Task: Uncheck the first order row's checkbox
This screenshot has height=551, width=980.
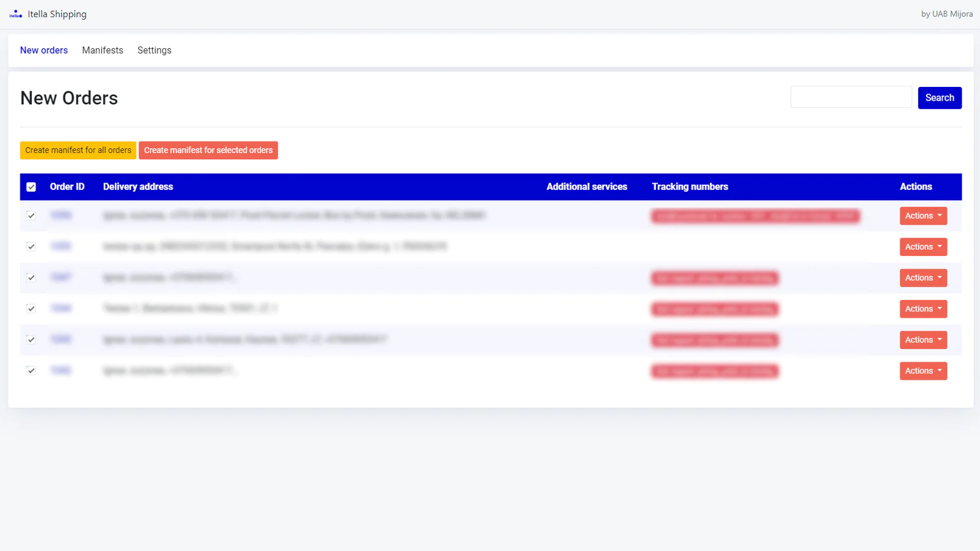Action: click(x=31, y=216)
